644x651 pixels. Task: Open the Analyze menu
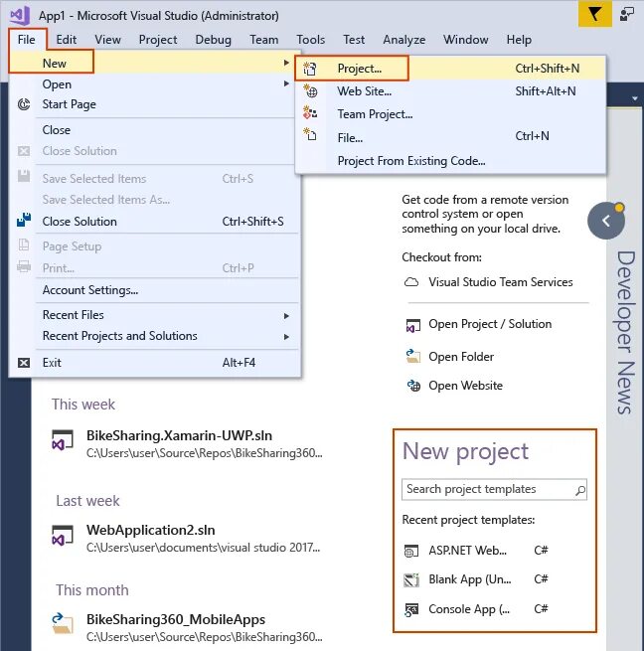click(x=404, y=40)
